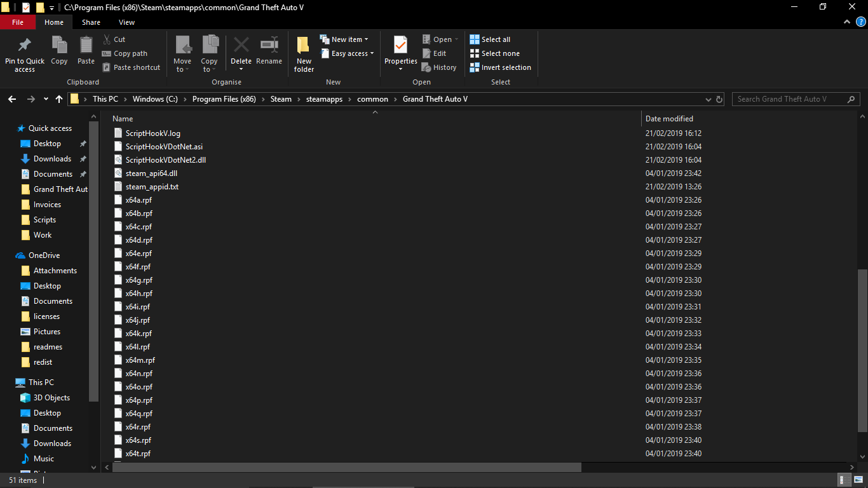The width and height of the screenshot is (868, 488).
Task: Switch to large icons view
Action: pos(858,480)
